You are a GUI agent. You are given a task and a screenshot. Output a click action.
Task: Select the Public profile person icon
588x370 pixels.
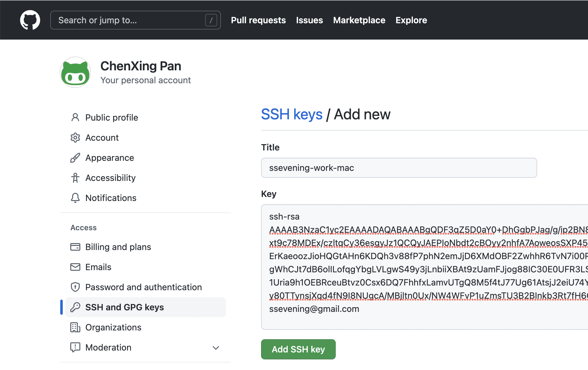(75, 117)
